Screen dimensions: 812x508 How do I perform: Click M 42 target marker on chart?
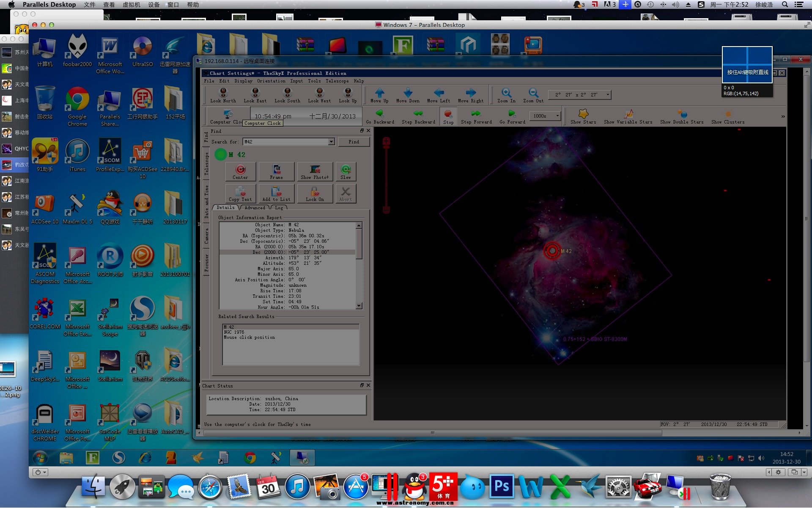coord(552,250)
